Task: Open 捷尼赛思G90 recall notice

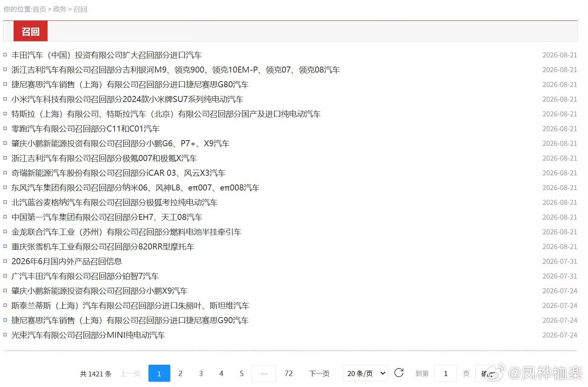Action: point(130,320)
